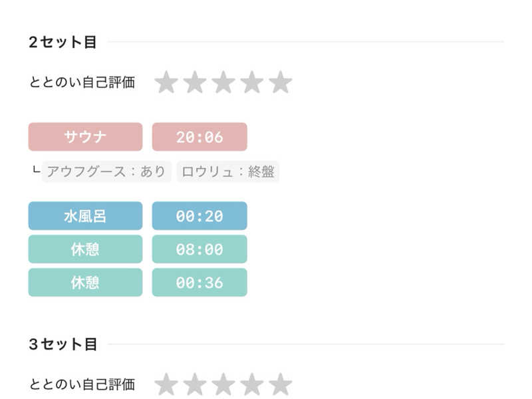
Task: Rate 2セット目 with the fourth star
Action: tap(252, 82)
